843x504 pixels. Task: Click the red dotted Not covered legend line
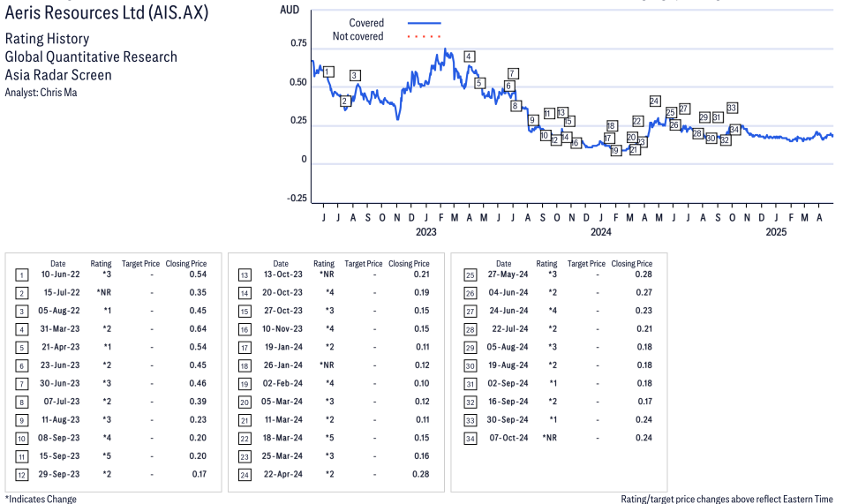tap(425, 36)
